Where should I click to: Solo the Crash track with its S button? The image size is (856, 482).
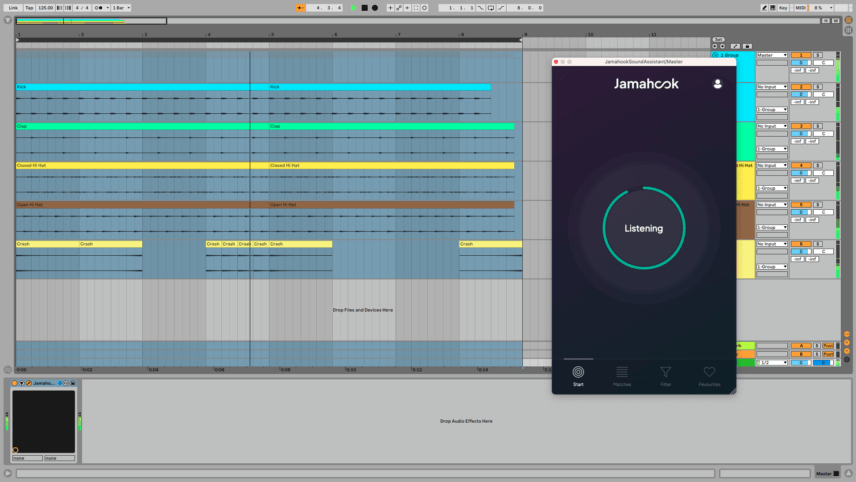[818, 244]
